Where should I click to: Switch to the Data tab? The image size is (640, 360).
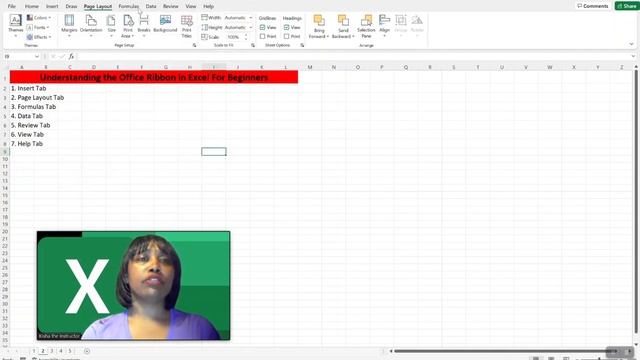pos(151,6)
